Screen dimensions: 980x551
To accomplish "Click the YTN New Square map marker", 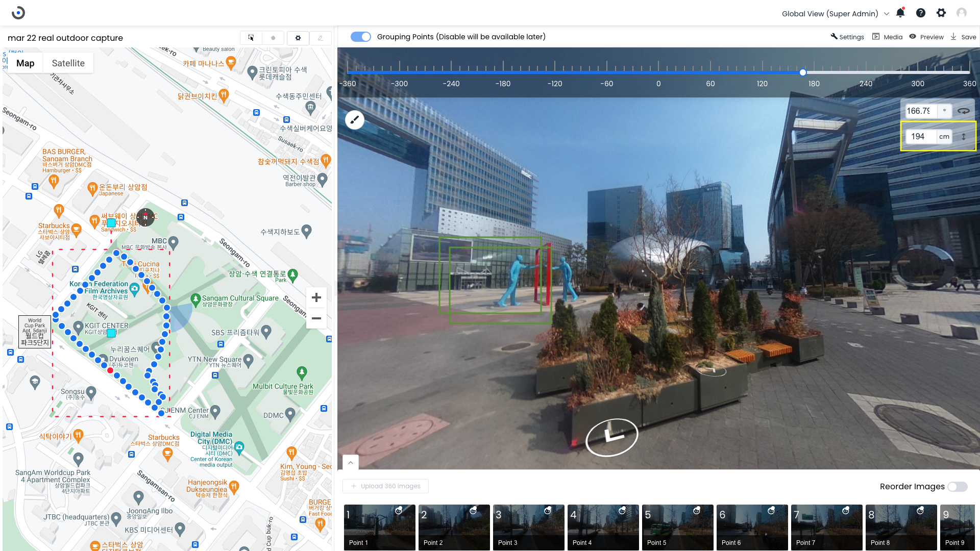I will [249, 361].
